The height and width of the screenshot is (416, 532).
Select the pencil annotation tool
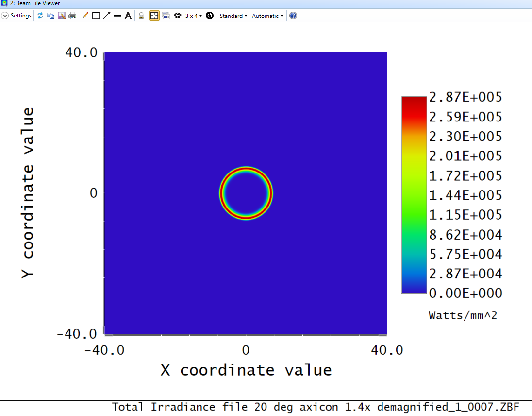pyautogui.click(x=85, y=16)
